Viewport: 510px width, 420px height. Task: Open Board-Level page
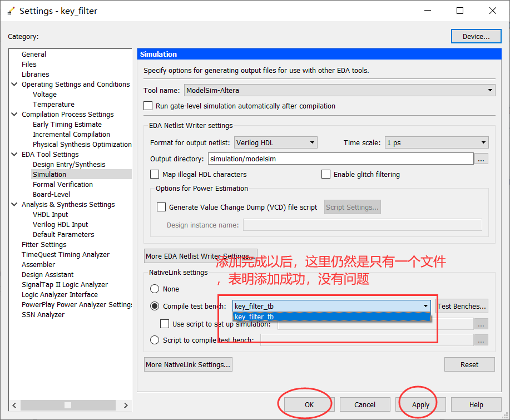click(51, 195)
